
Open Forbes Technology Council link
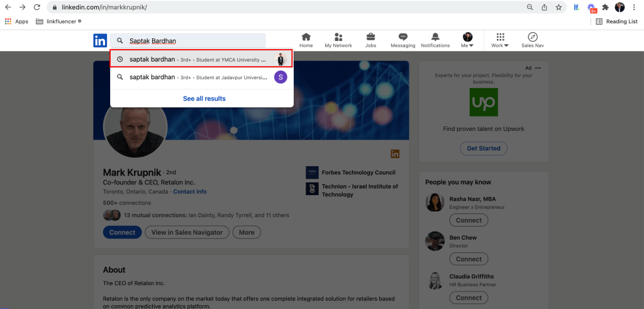coord(358,172)
